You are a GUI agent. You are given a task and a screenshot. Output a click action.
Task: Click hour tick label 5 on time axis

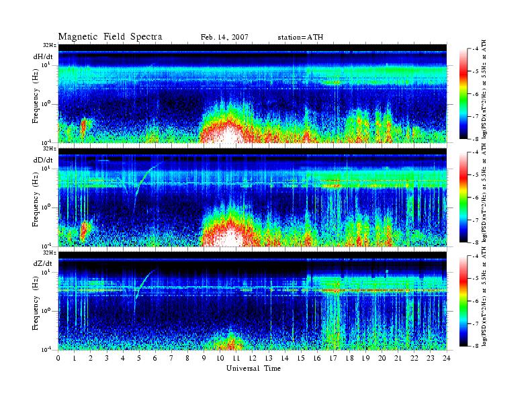click(x=139, y=358)
